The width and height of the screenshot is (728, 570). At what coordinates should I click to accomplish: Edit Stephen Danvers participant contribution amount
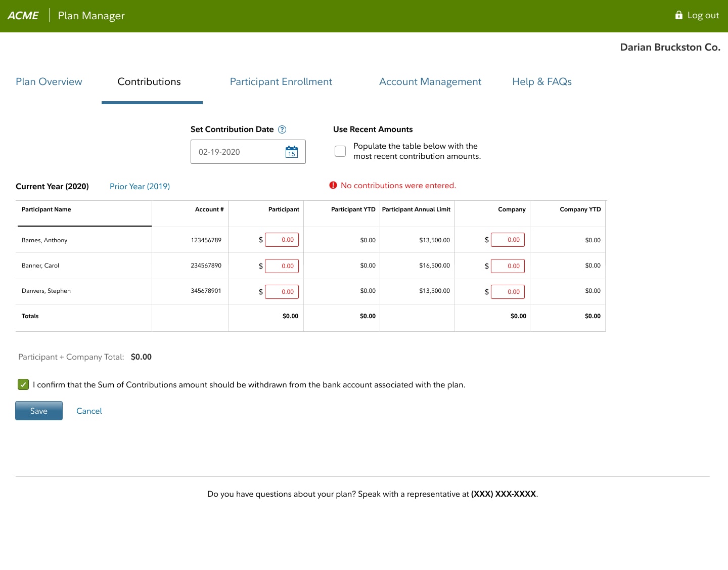[x=282, y=292]
